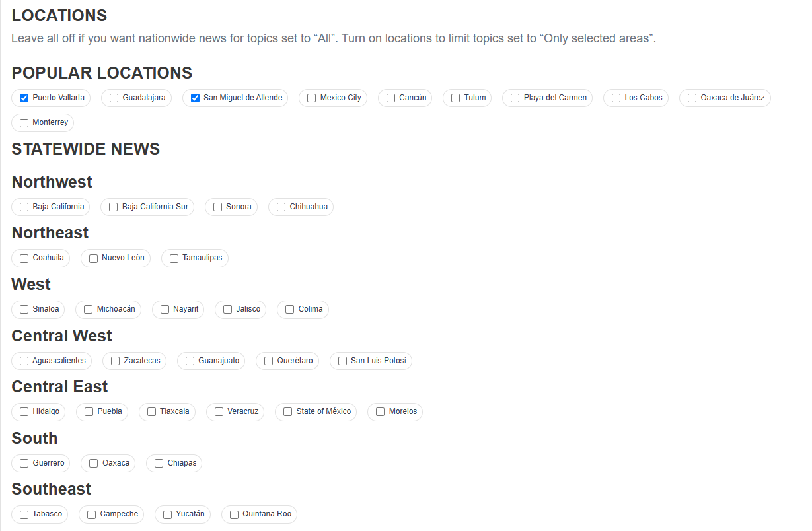The height and width of the screenshot is (531, 812).
Task: Select Nuevo León under Northeast
Action: pyautogui.click(x=94, y=258)
